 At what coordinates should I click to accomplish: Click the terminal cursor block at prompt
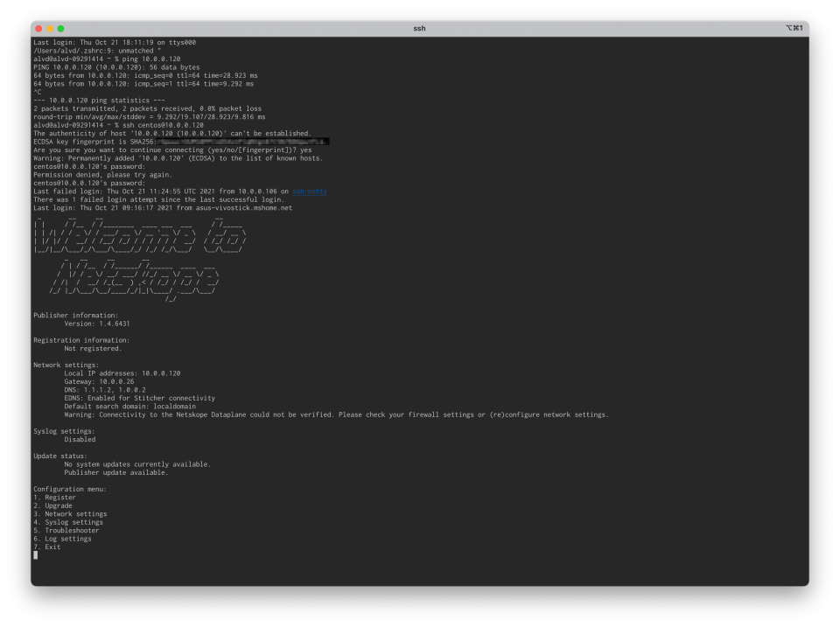(x=35, y=555)
